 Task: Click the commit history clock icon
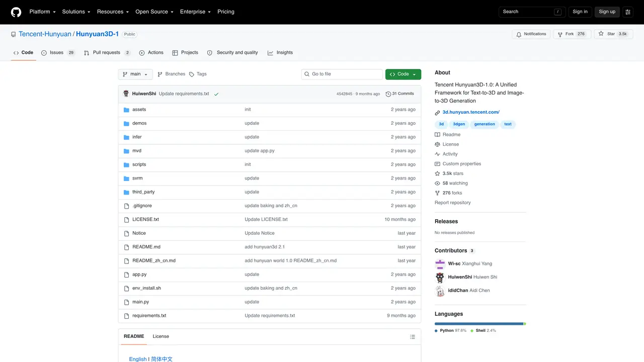pyautogui.click(x=388, y=94)
